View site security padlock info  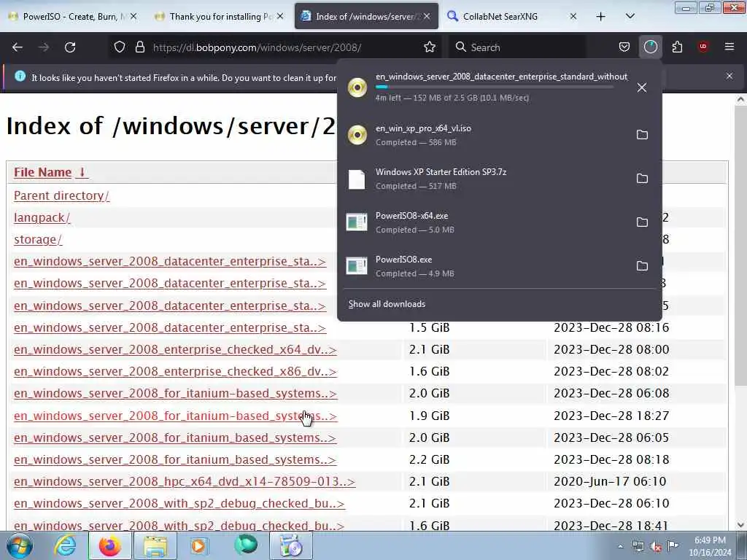coord(139,47)
